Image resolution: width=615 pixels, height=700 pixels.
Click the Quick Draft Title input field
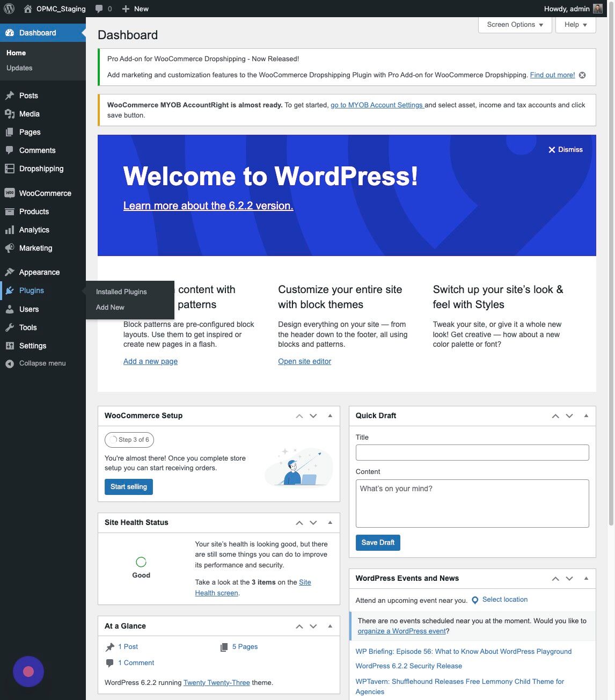coord(472,453)
